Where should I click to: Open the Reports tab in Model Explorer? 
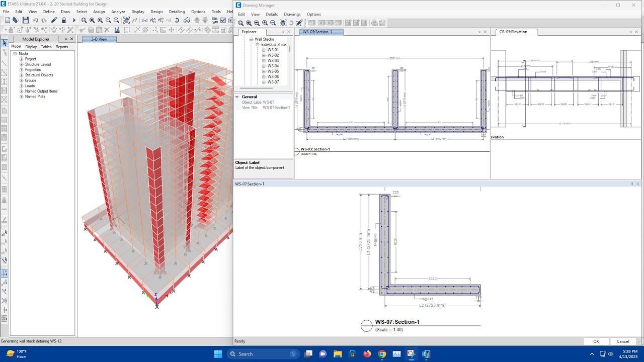coord(62,47)
